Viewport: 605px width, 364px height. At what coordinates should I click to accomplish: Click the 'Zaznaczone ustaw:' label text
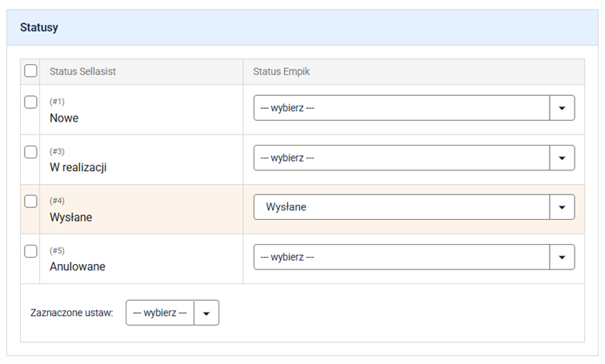point(71,313)
